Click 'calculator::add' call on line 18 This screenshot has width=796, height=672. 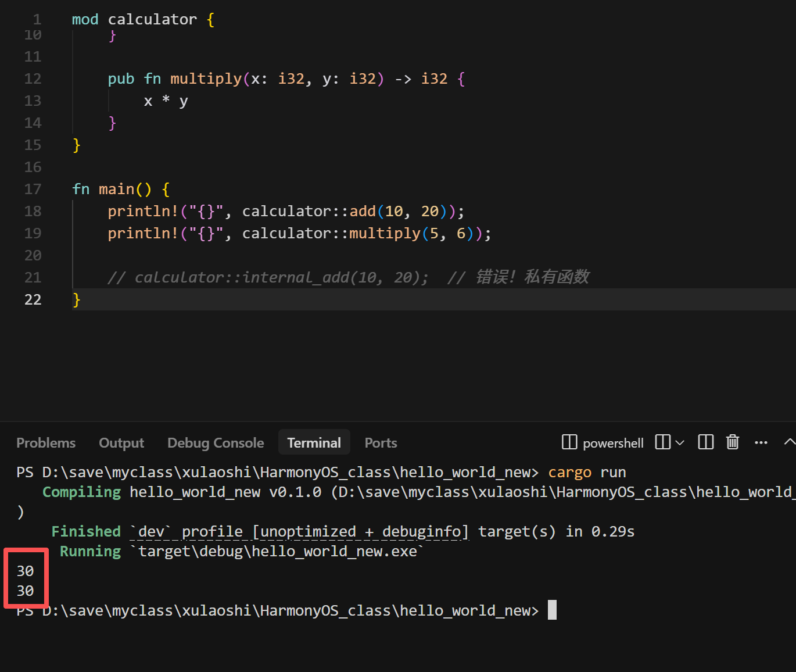click(309, 211)
